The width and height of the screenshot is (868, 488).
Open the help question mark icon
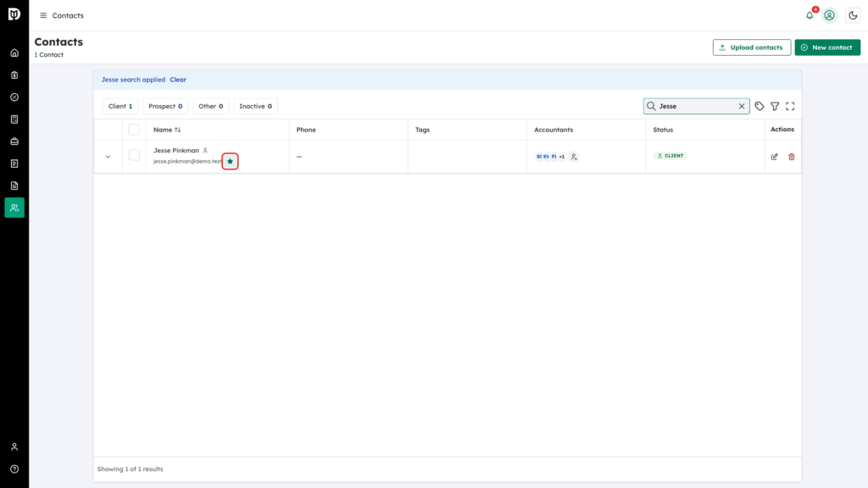tap(14, 469)
